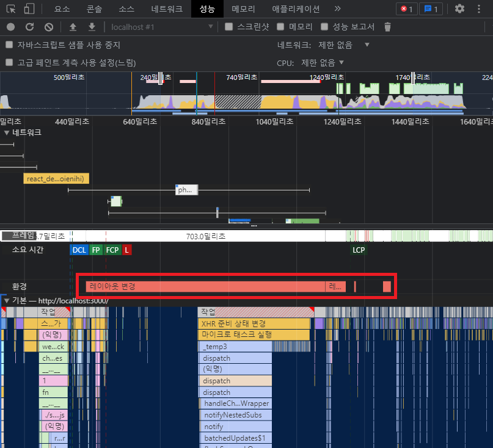Click the 프레임 track label
Screen dimensions: 493x448
(23, 235)
